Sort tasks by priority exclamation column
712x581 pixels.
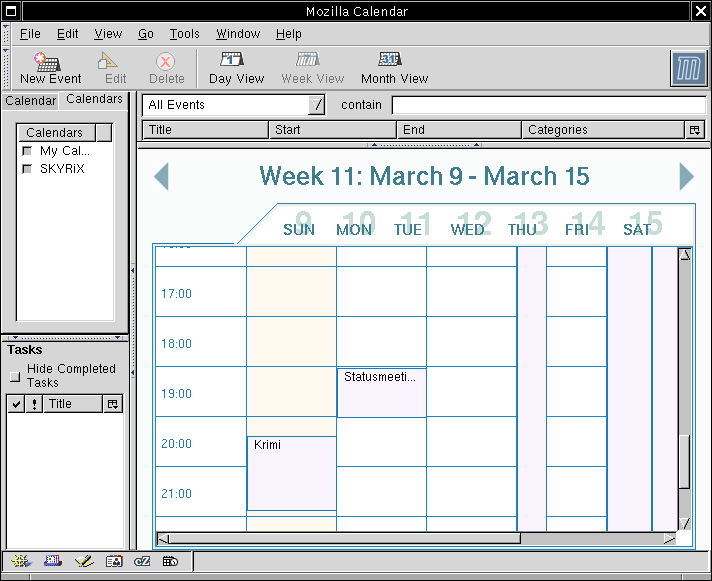[x=34, y=404]
